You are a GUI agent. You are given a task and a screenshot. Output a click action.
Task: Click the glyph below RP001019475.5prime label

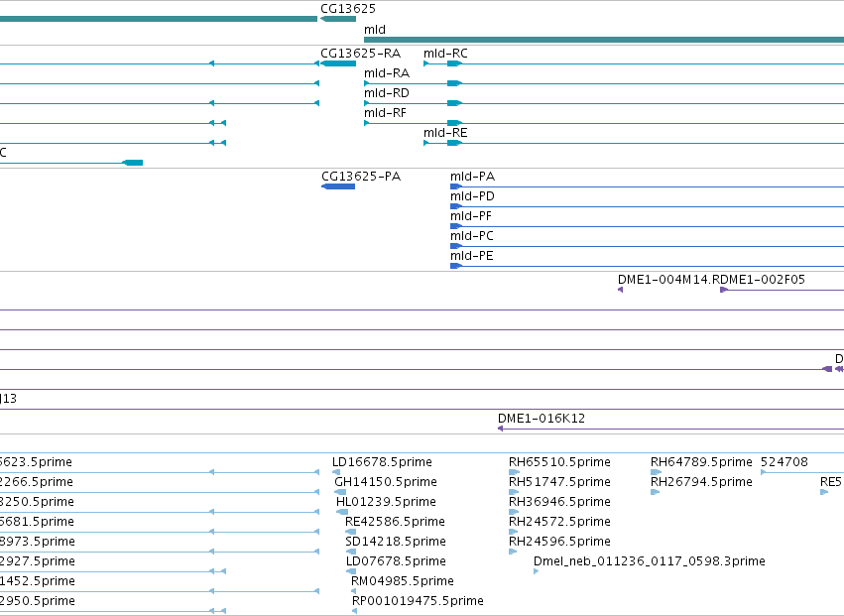point(354,611)
